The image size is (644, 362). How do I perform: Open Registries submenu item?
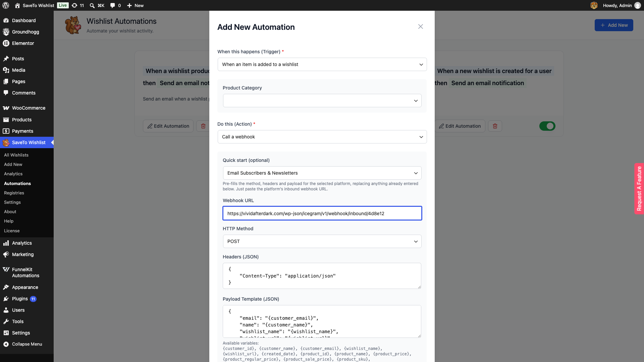point(14,193)
